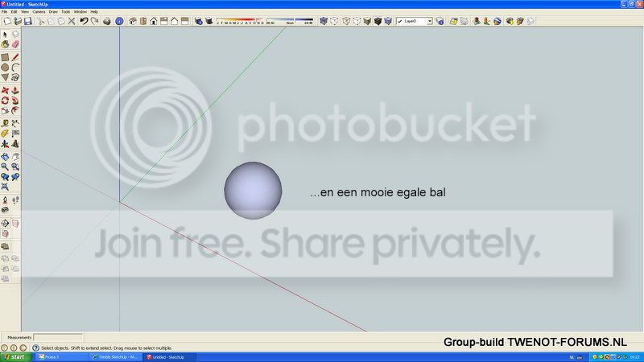Select the Rotate tool
The height and width of the screenshot is (362, 644).
tap(5, 101)
